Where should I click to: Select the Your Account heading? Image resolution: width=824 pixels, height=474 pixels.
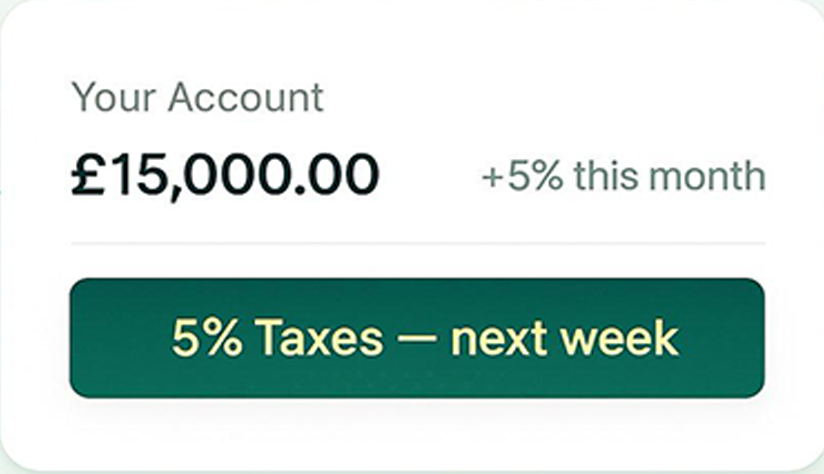[x=197, y=98]
